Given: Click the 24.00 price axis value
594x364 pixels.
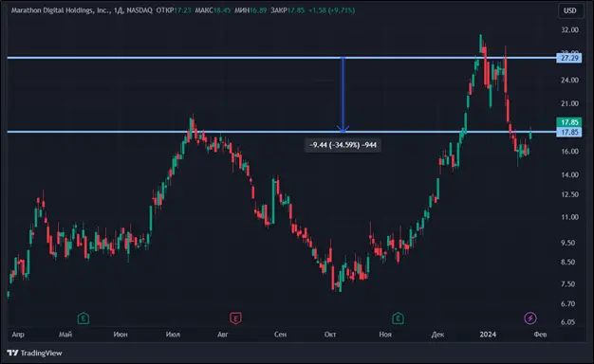Looking at the screenshot, I should 569,81.
